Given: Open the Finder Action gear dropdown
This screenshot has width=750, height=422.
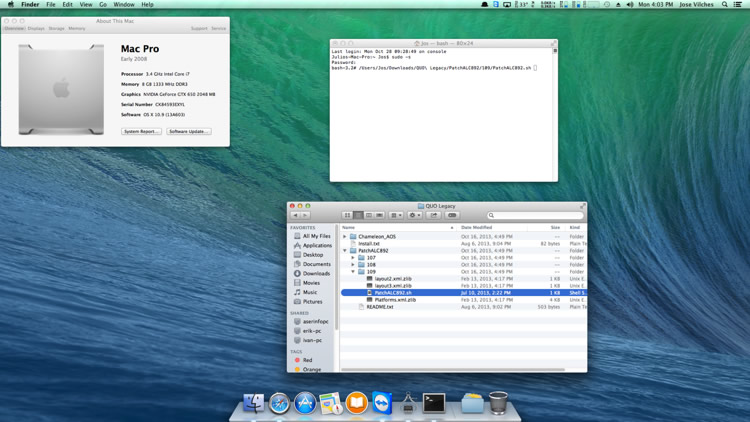Looking at the screenshot, I should pos(414,215).
